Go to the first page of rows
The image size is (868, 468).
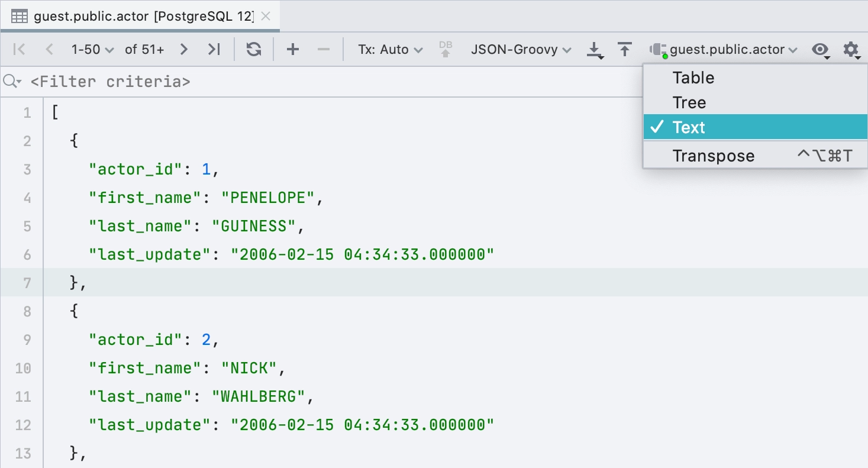click(19, 49)
